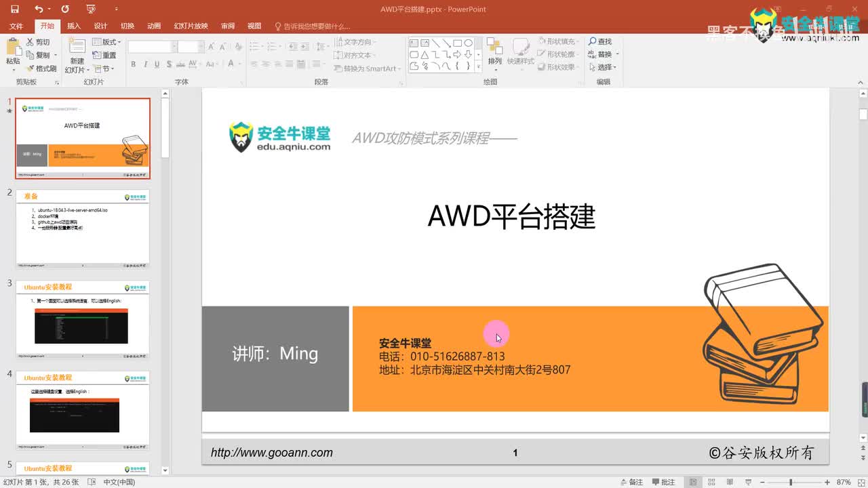Expand the shapes gallery more button
Image resolution: width=868 pixels, height=488 pixels.
tap(478, 67)
